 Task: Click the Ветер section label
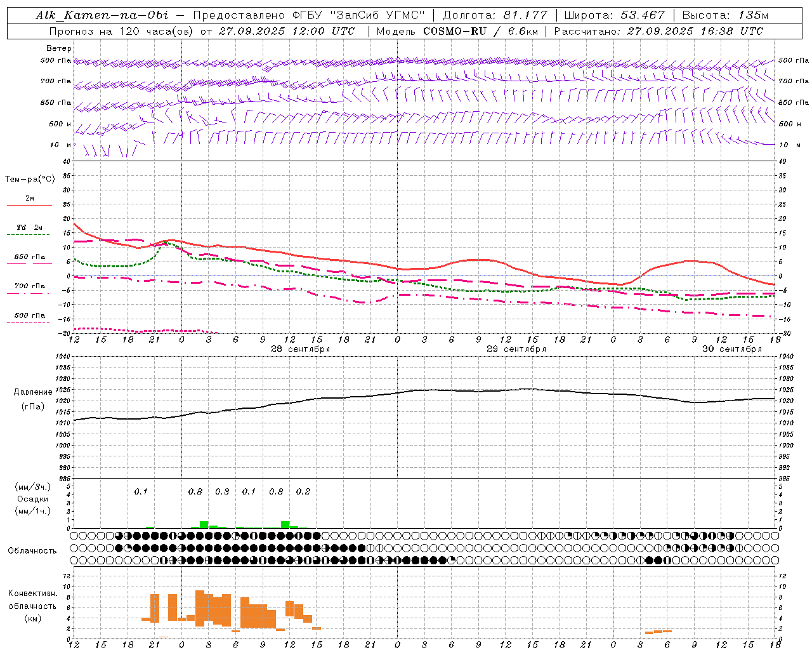tap(58, 48)
